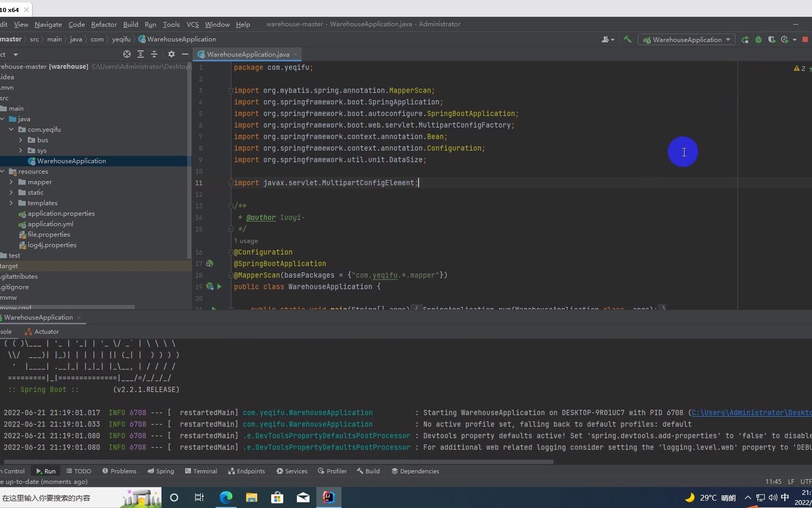The height and width of the screenshot is (508, 812).
Task: Click the Select Opened File crosshair icon
Action: coord(126,54)
